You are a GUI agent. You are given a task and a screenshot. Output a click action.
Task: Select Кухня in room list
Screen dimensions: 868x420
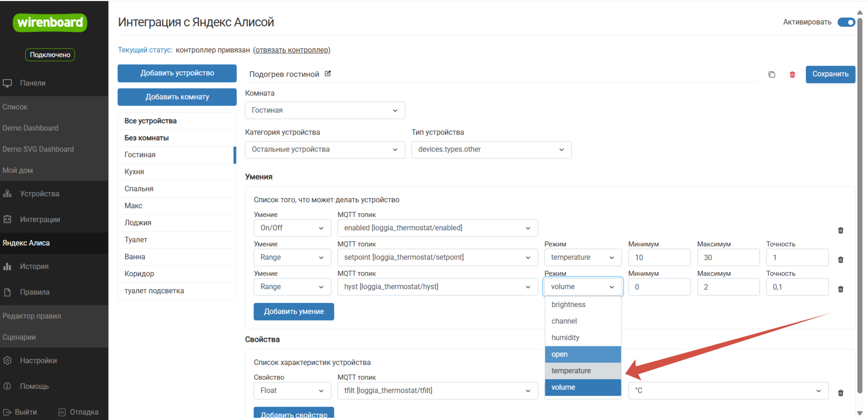click(x=177, y=172)
